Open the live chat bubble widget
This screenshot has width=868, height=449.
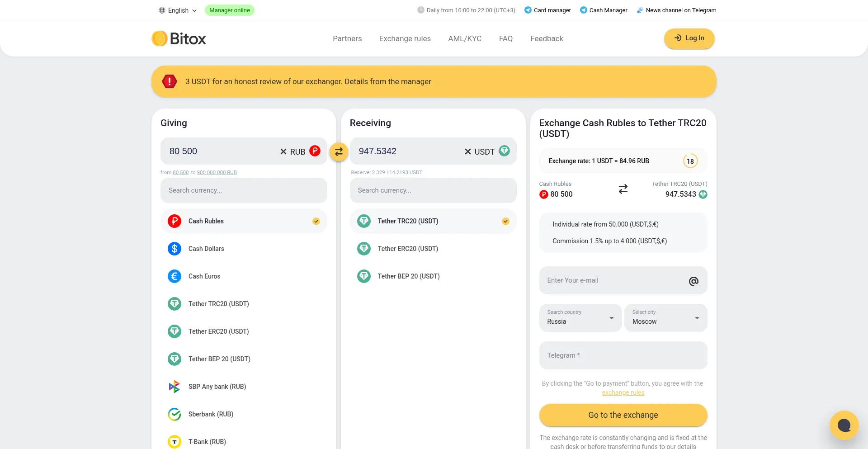[x=844, y=425]
